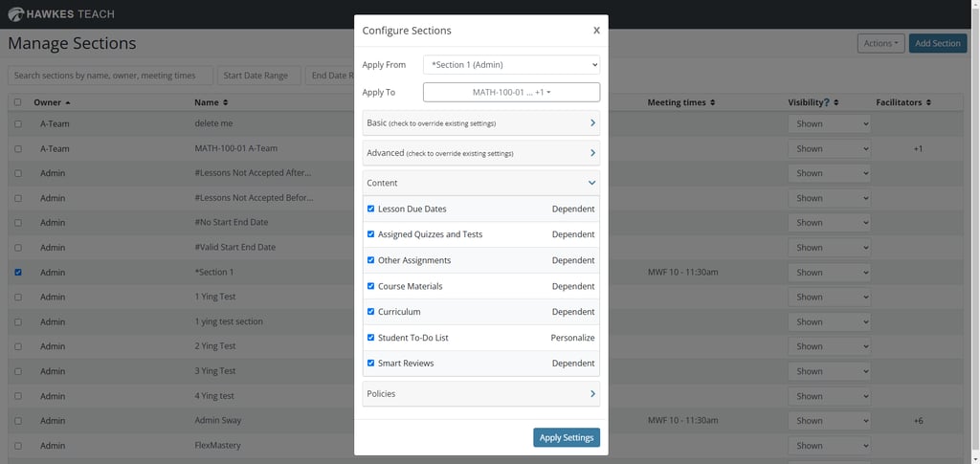Uncheck Lesson Due Dates checkbox
Viewport: 980px width, 464px height.
(371, 209)
